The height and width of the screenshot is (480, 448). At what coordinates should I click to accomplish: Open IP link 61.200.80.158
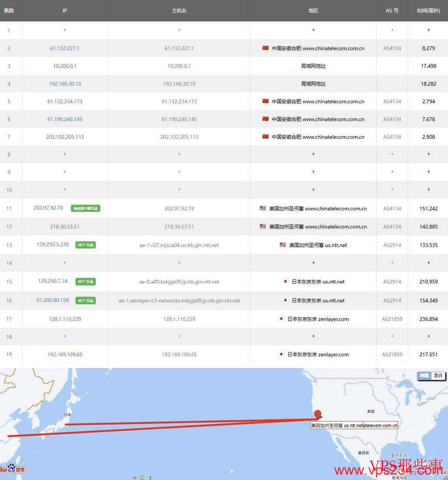52,300
